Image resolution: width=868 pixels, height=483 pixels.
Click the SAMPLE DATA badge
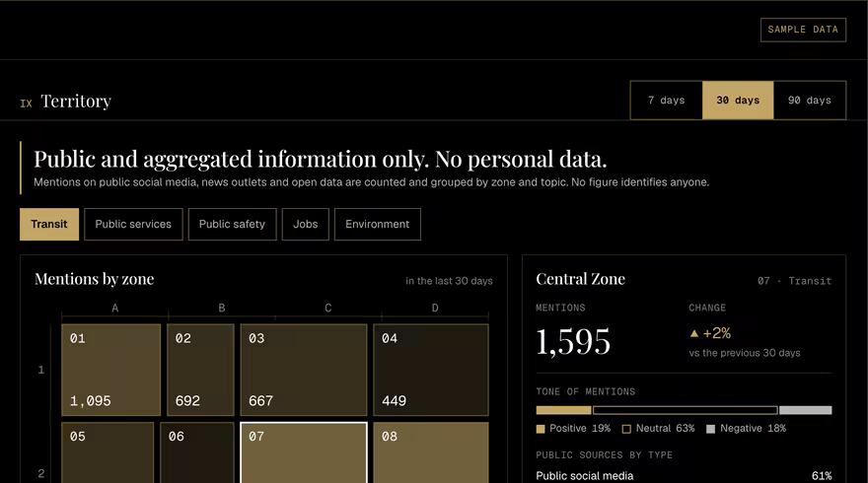coord(803,30)
